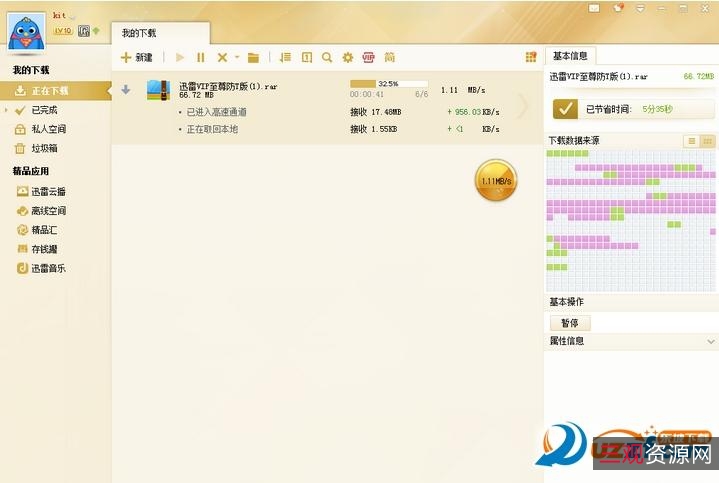719x483 pixels.
Task: Click the floating 1.11MB/s speed ball
Action: pyautogui.click(x=496, y=181)
